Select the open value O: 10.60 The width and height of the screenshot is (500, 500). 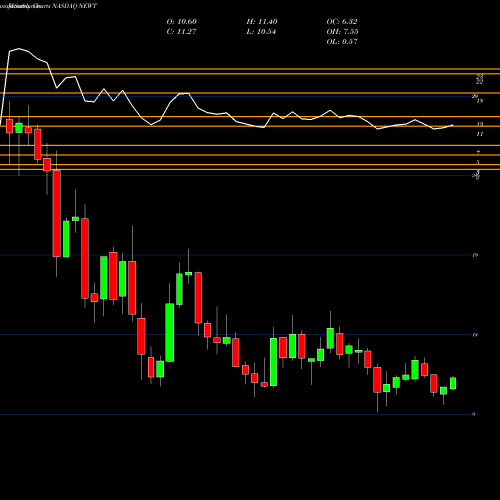(x=182, y=21)
